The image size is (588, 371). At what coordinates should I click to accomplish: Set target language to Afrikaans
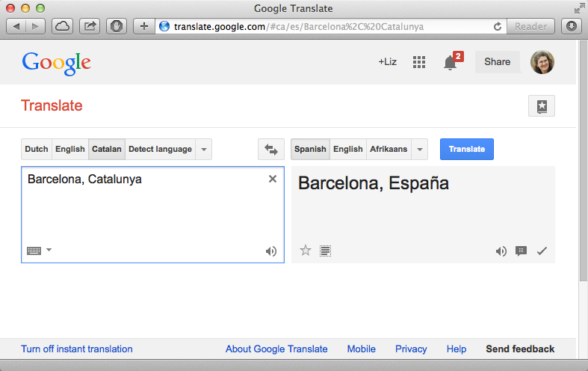tap(389, 149)
